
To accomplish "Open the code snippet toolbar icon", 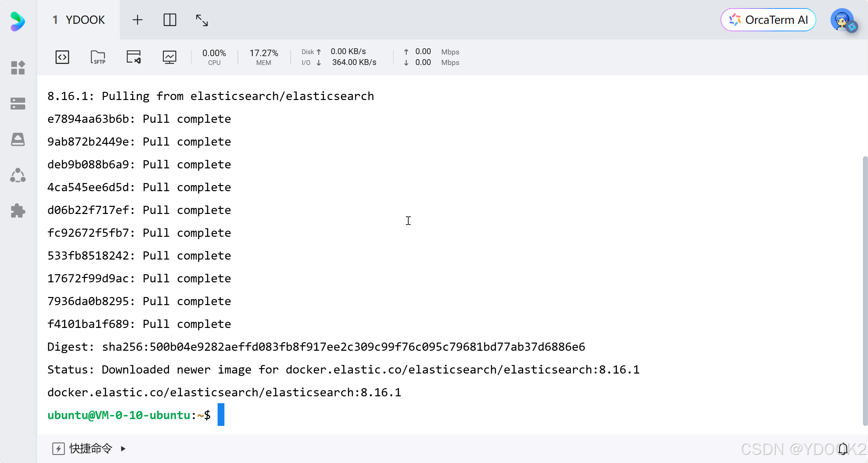I will 62,57.
